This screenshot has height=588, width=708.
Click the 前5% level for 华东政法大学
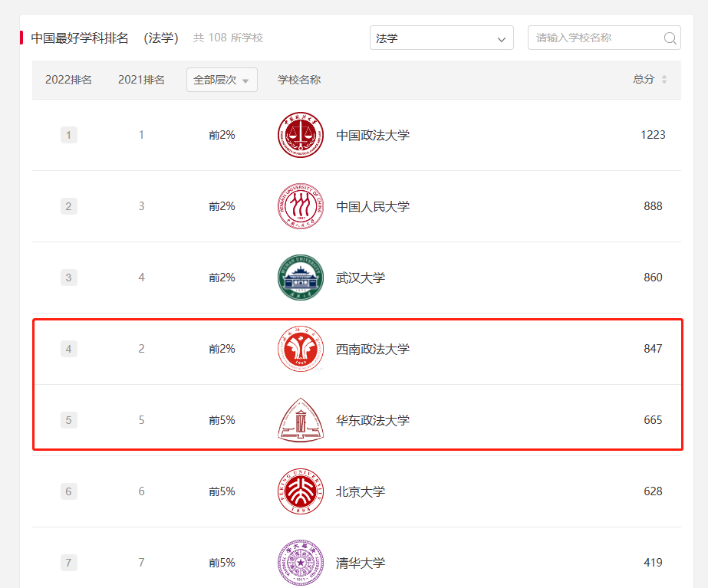pos(222,420)
